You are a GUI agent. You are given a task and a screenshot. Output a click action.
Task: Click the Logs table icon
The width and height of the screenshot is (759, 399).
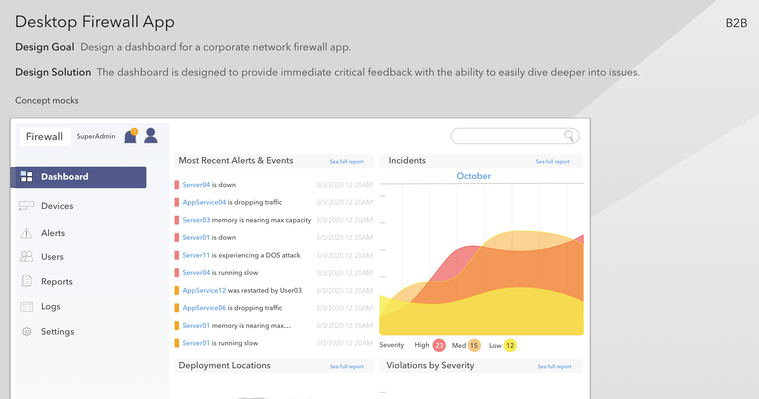click(x=27, y=307)
